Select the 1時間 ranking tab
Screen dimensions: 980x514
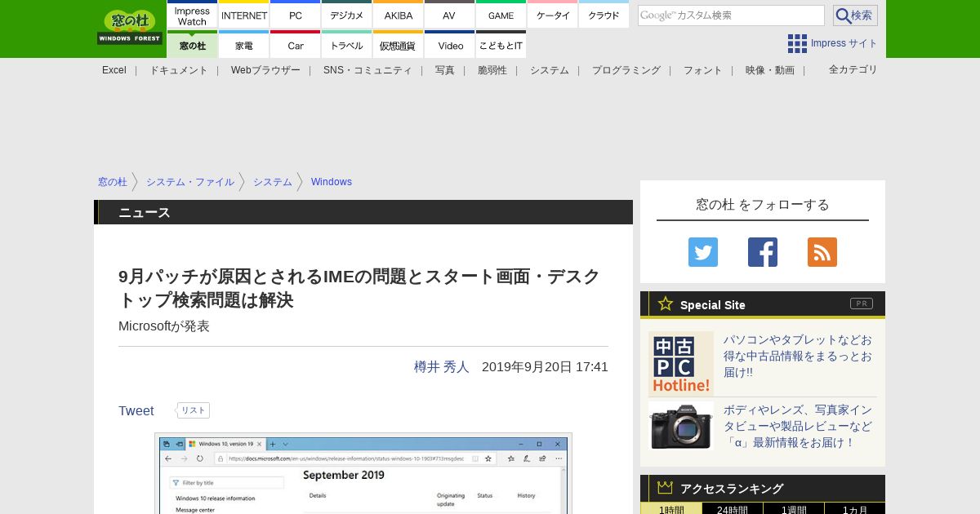pyautogui.click(x=671, y=508)
